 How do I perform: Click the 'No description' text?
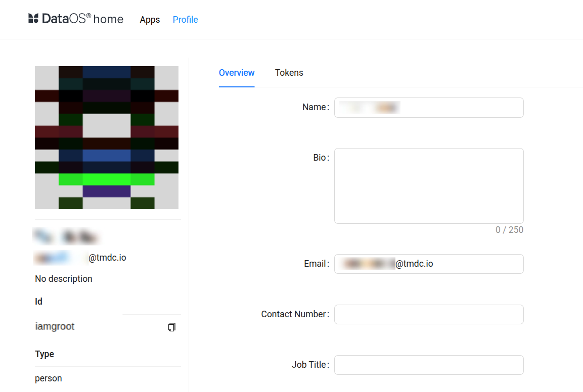pos(64,279)
